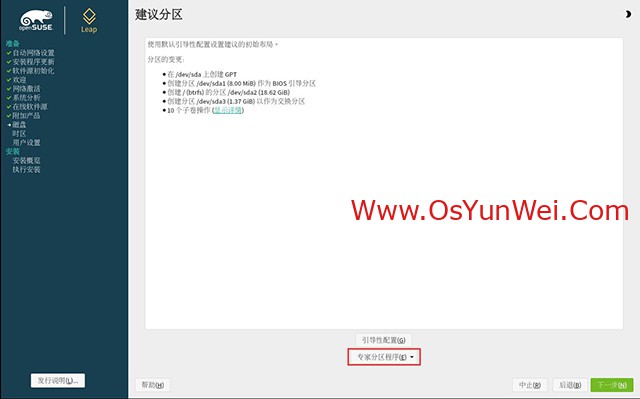This screenshot has height=399, width=640.
Task: Click the 帮助(H) help button
Action: 153,385
